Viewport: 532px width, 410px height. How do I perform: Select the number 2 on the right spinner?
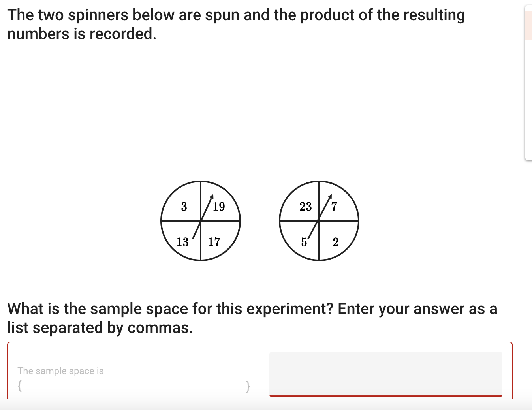(x=335, y=242)
